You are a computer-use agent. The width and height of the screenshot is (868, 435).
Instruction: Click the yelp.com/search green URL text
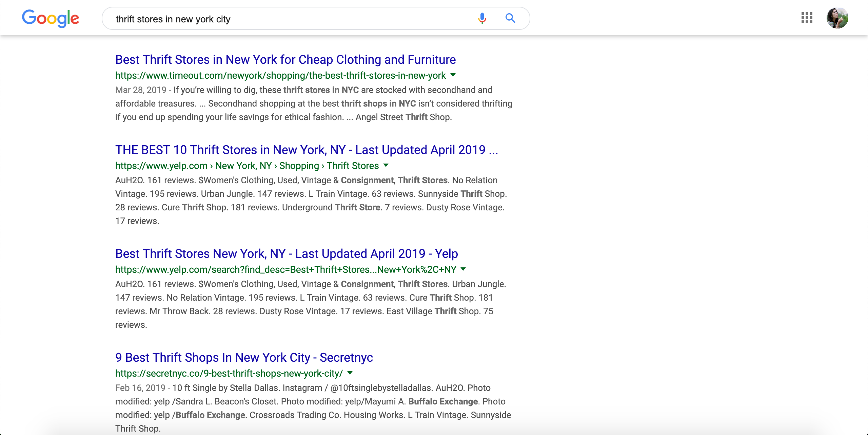coord(285,269)
